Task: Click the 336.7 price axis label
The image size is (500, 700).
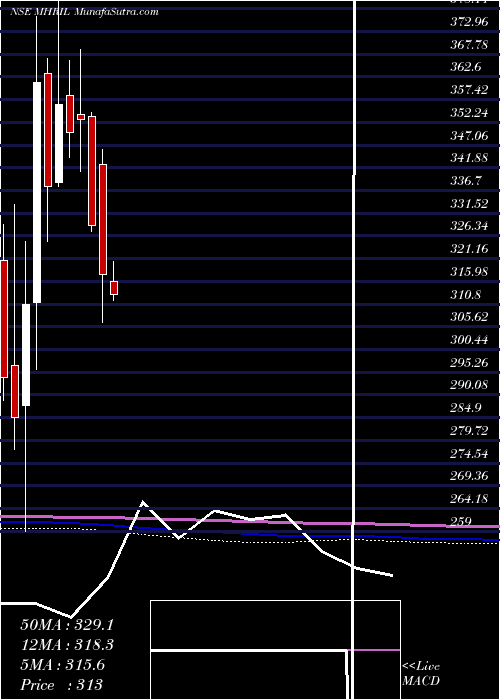Action: tap(466, 180)
